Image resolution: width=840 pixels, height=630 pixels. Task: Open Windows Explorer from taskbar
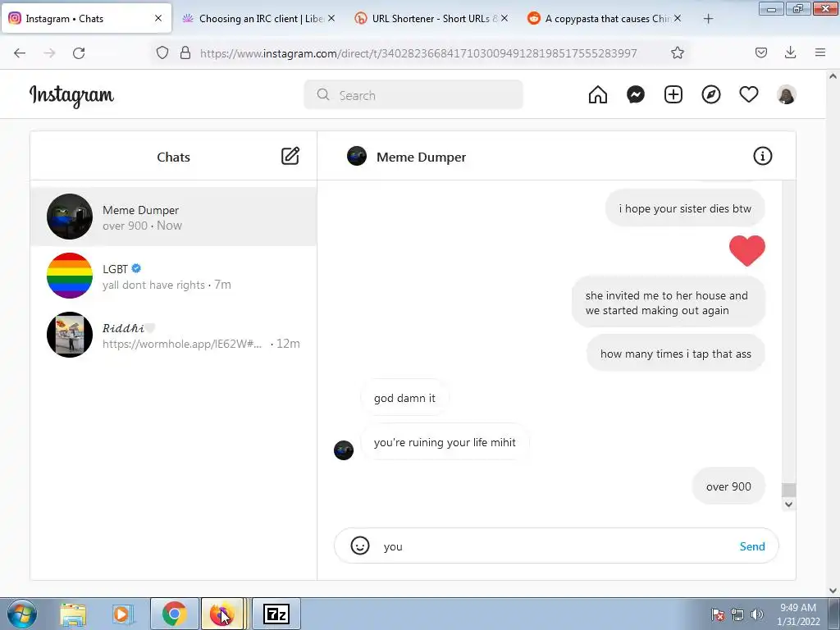(73, 614)
